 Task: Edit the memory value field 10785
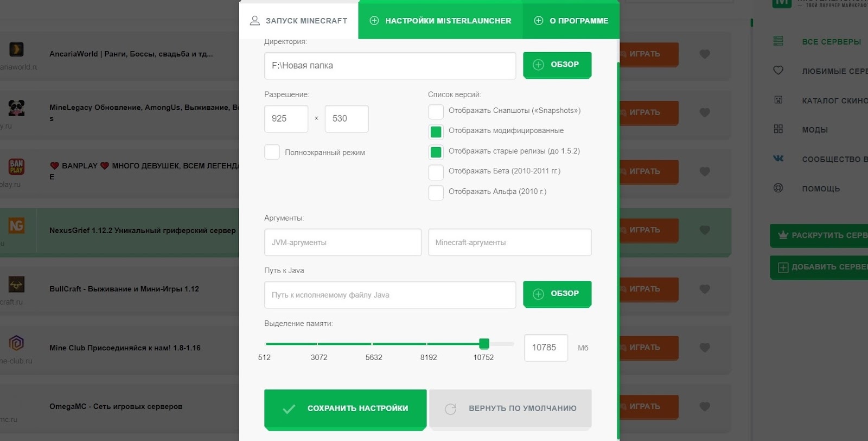pyautogui.click(x=546, y=348)
